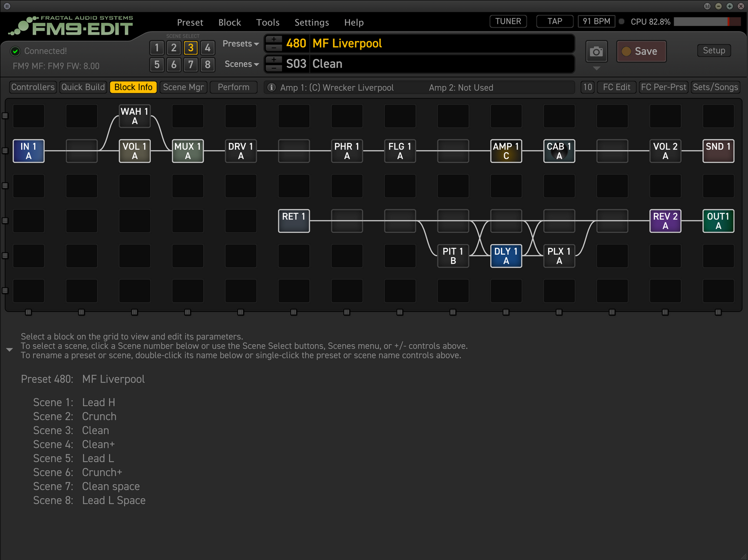Viewport: 748px width, 560px height.
Task: Open the Preset menu
Action: click(190, 23)
